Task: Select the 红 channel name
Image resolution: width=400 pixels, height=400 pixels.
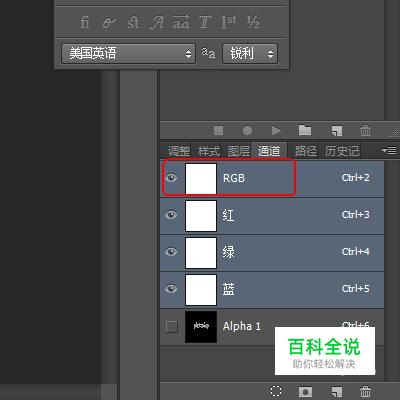Action: pyautogui.click(x=228, y=215)
